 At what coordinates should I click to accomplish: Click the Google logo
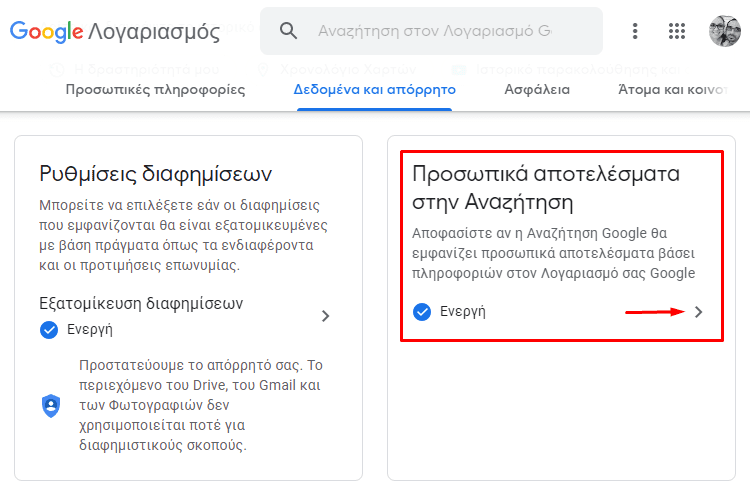(x=46, y=32)
